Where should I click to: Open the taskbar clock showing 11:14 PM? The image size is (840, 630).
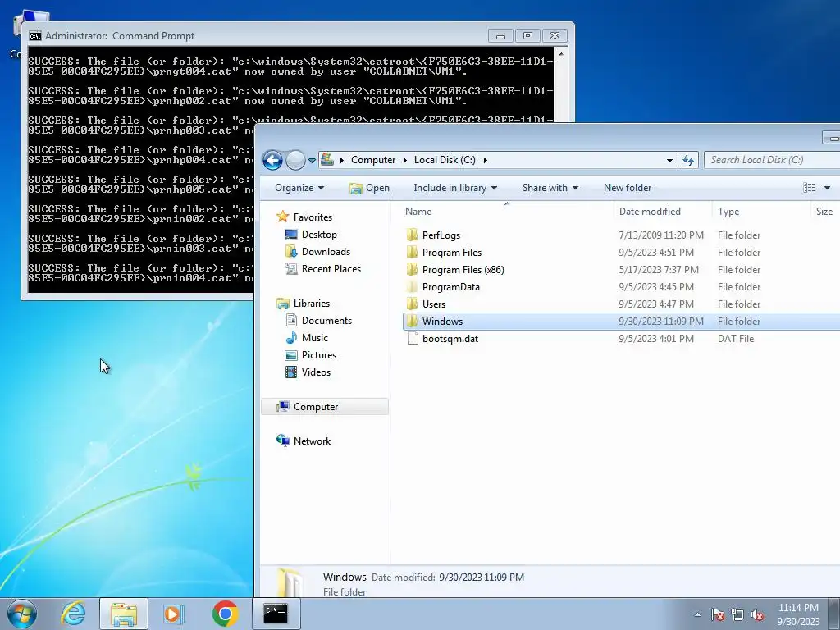[x=798, y=614]
